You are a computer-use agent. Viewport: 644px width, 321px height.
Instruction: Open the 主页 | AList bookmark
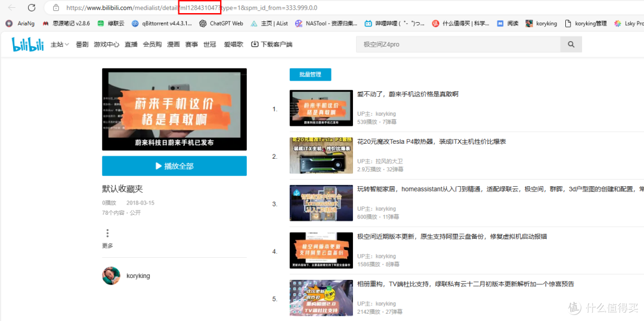coord(268,23)
